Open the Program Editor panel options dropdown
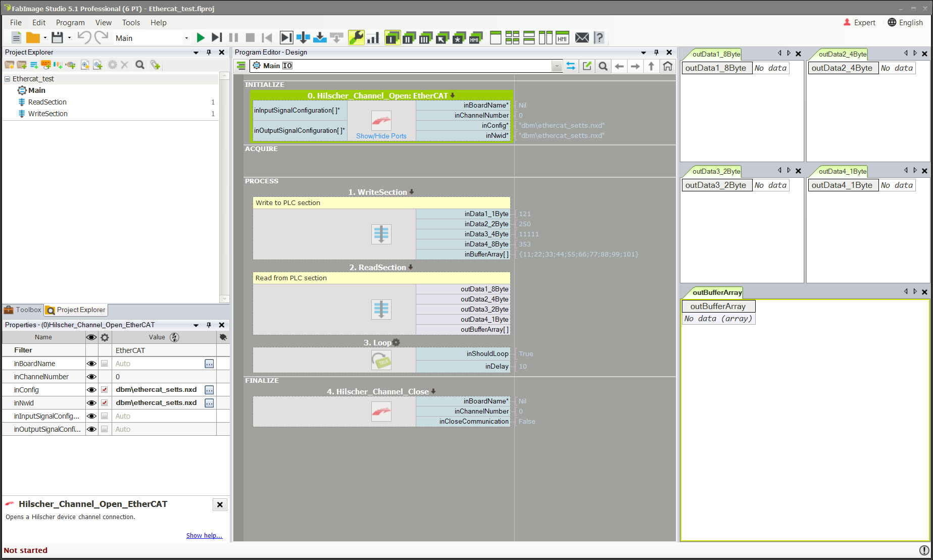The image size is (933, 560). [x=644, y=53]
